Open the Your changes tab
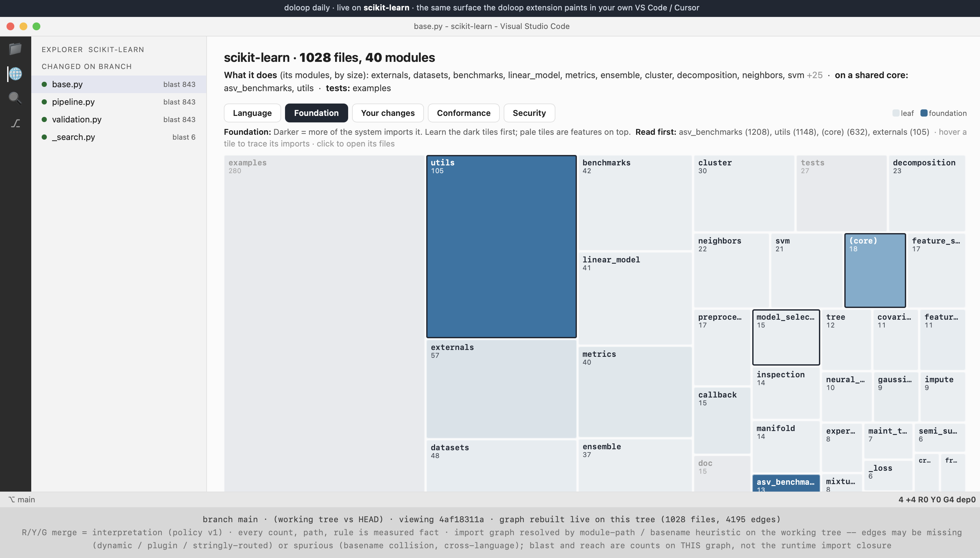 [x=388, y=113]
